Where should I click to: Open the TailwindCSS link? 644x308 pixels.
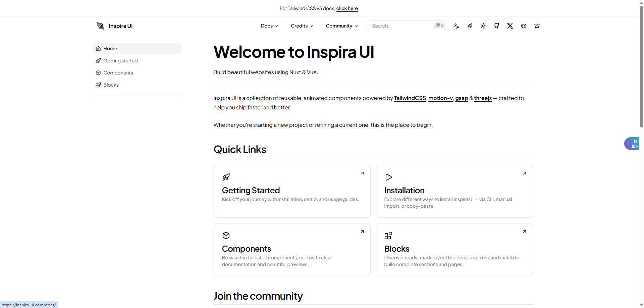[410, 98]
